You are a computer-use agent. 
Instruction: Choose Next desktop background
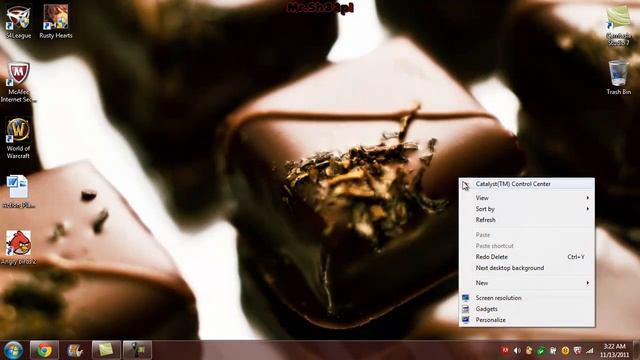click(527, 268)
